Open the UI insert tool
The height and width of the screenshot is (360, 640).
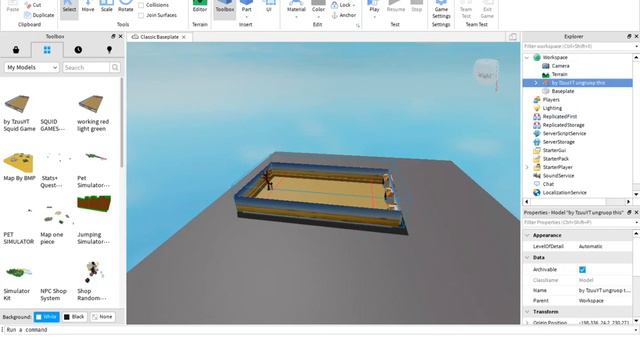269,8
